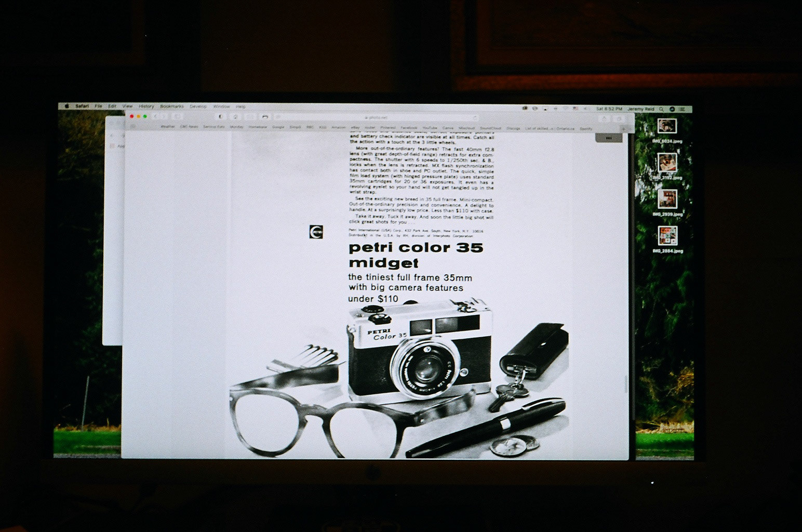Open the Pinterest favorite
The height and width of the screenshot is (532, 802).
[388, 127]
